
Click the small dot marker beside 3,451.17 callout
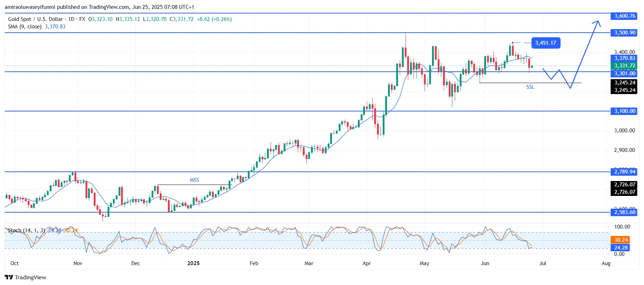click(512, 43)
